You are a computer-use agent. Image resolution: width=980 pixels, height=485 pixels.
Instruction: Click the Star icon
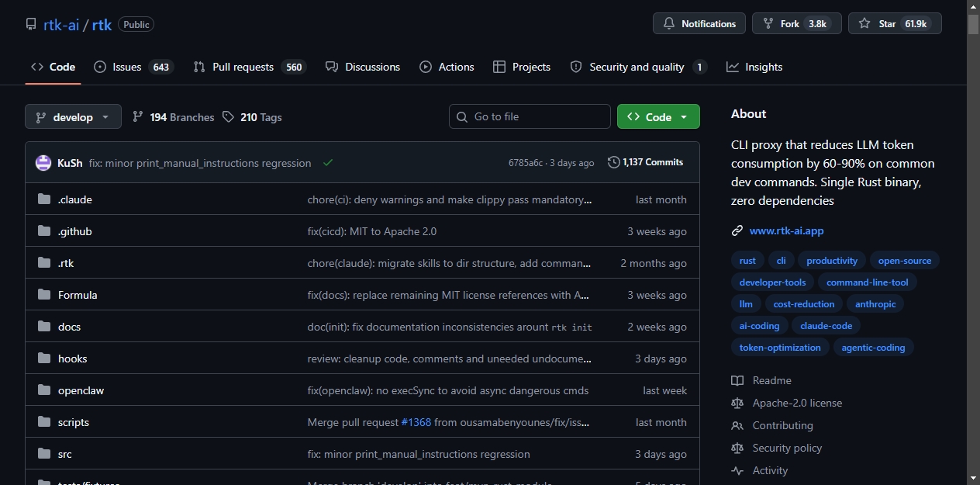click(864, 24)
